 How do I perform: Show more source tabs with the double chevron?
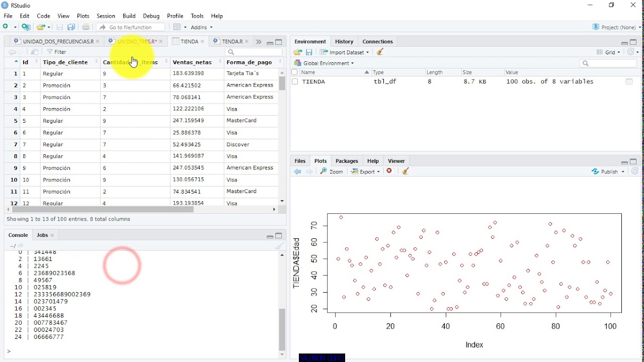coord(259,42)
